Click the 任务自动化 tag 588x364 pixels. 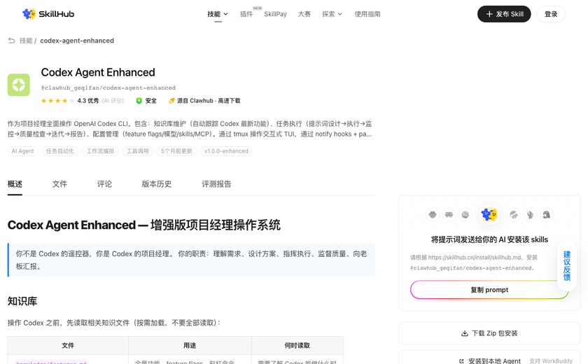tap(60, 151)
